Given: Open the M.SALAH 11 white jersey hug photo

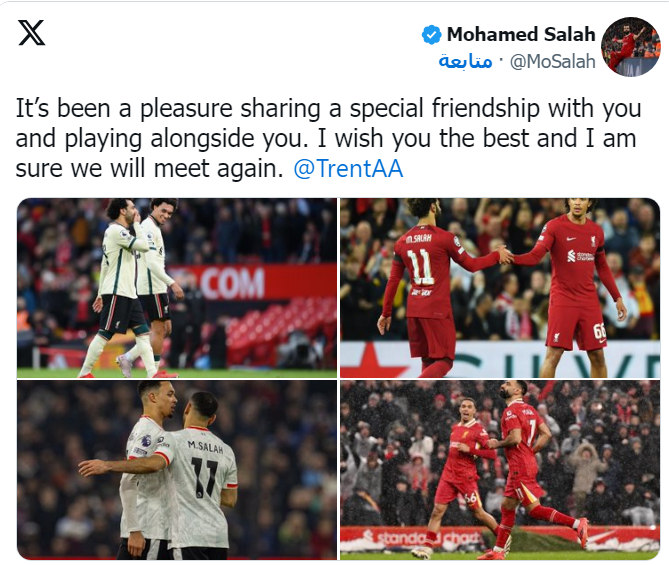Looking at the screenshot, I should pos(177,470).
